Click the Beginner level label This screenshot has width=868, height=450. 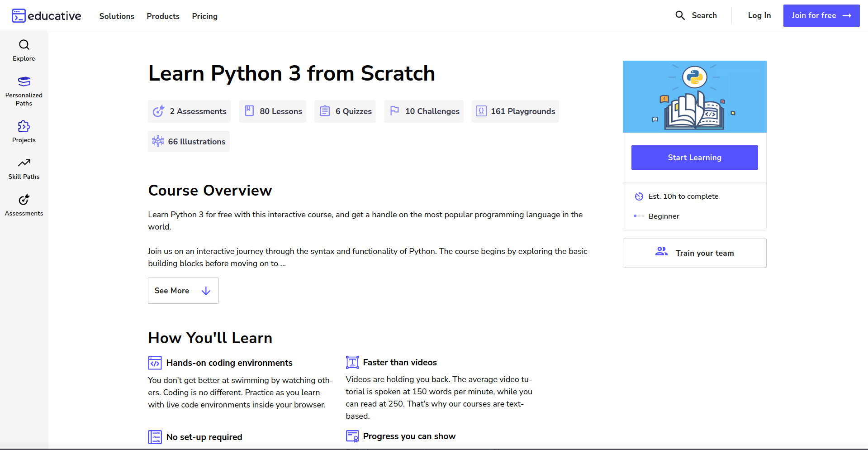664,216
